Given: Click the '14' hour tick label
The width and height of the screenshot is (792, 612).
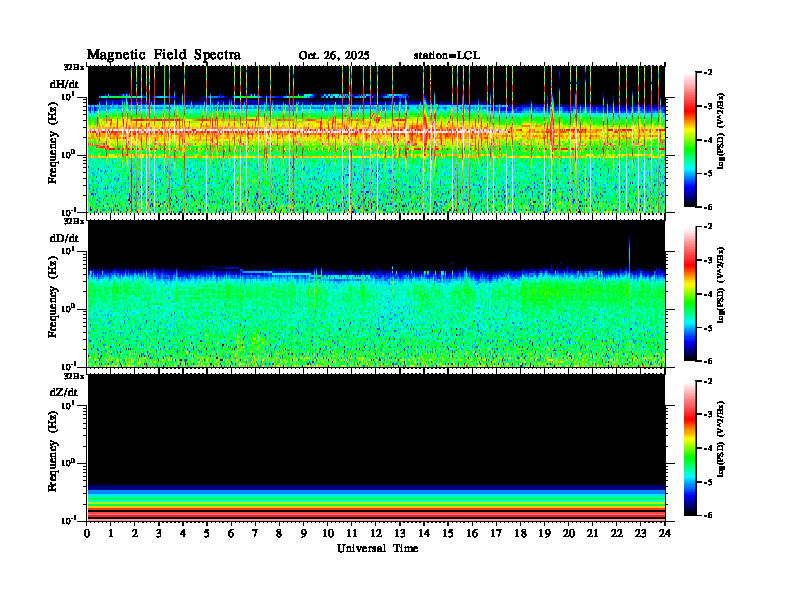Looking at the screenshot, I should pos(424,533).
